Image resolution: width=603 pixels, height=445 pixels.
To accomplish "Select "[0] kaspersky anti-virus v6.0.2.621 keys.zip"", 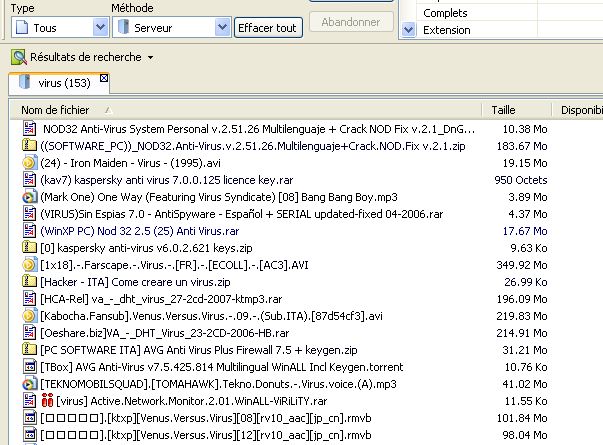I will coord(147,248).
